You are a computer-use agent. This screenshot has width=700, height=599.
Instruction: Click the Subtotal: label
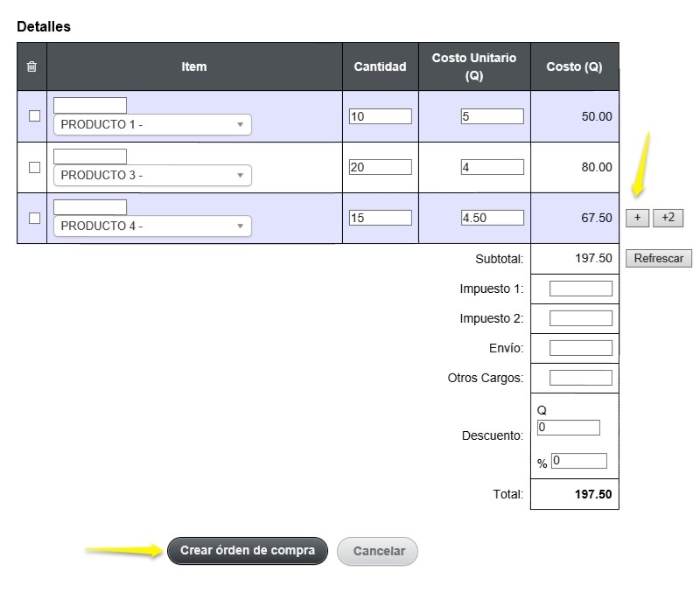click(499, 259)
